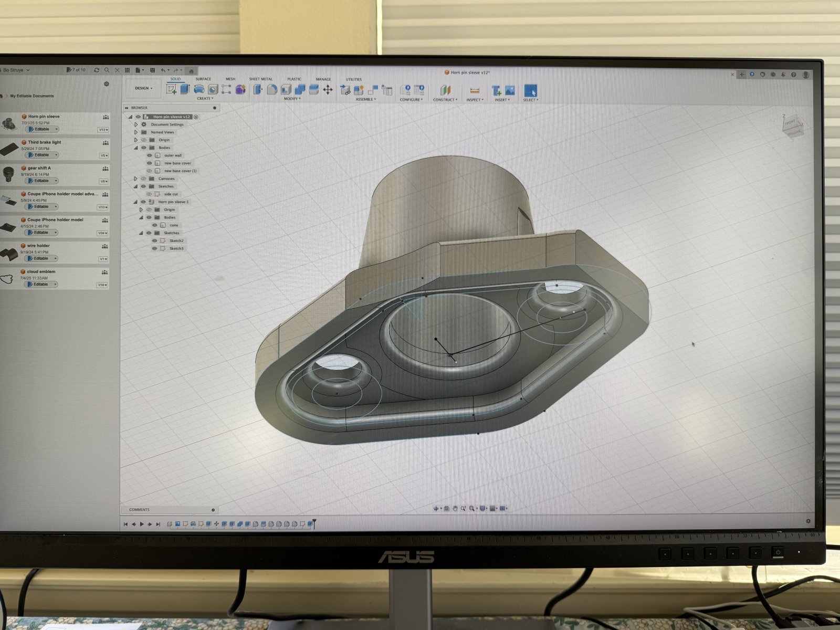
Task: Click the Save disk icon
Action: (152, 70)
